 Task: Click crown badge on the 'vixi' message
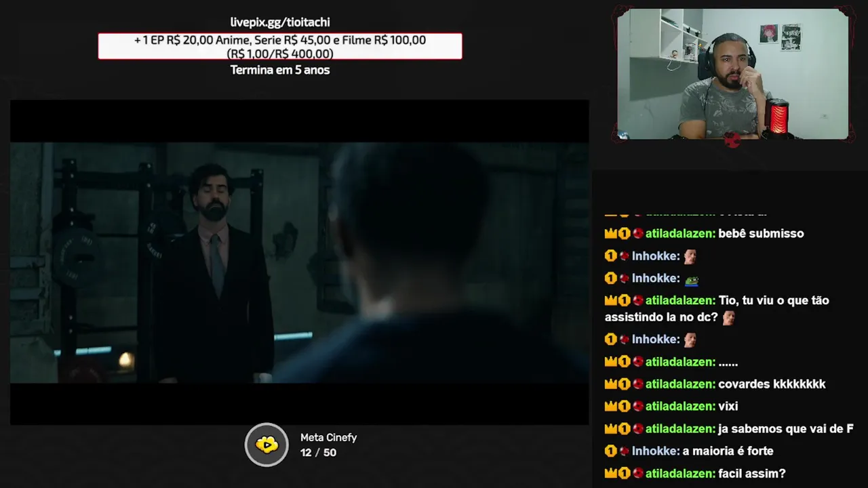click(x=610, y=407)
